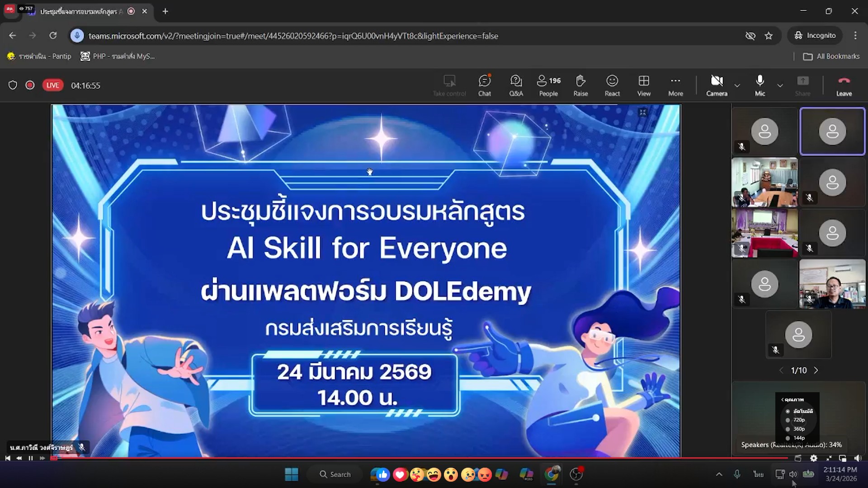This screenshot has width=868, height=488.
Task: Expand mic options dropdown arrow
Action: click(x=780, y=85)
